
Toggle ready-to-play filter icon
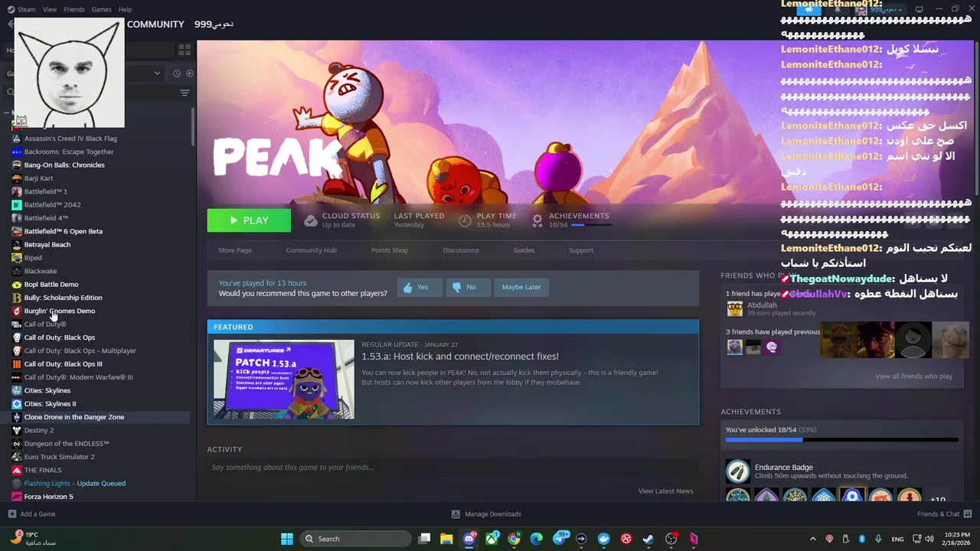click(x=190, y=73)
